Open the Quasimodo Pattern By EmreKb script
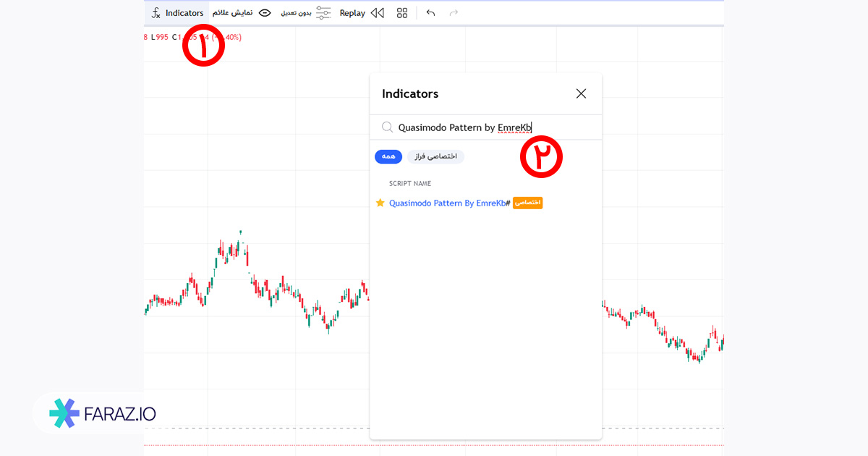Screen dimensions: 868x456 [x=448, y=203]
